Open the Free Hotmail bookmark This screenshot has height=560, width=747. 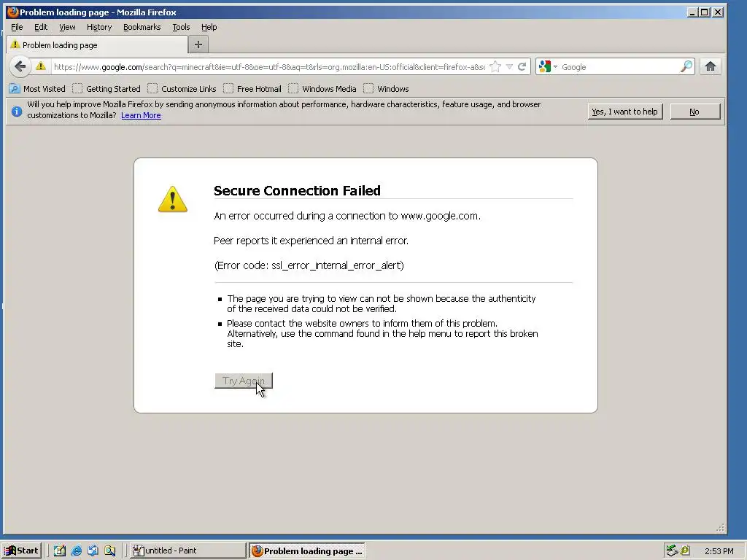click(x=252, y=88)
